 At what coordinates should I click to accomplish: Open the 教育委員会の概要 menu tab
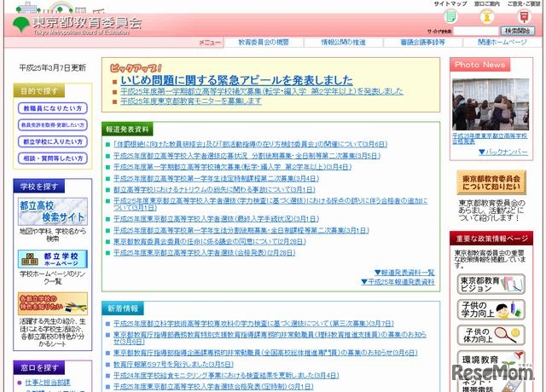(x=264, y=43)
